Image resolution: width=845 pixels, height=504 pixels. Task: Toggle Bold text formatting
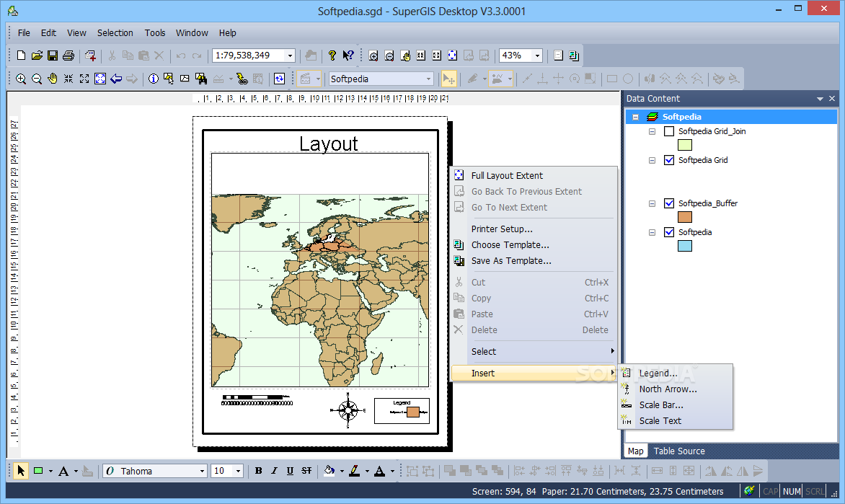point(259,471)
